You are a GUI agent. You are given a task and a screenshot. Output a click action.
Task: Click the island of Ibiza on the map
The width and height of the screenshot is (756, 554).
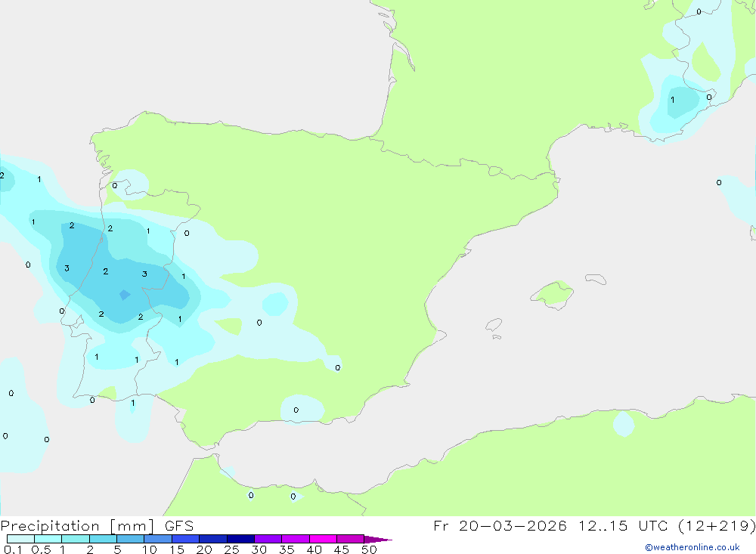point(494,324)
